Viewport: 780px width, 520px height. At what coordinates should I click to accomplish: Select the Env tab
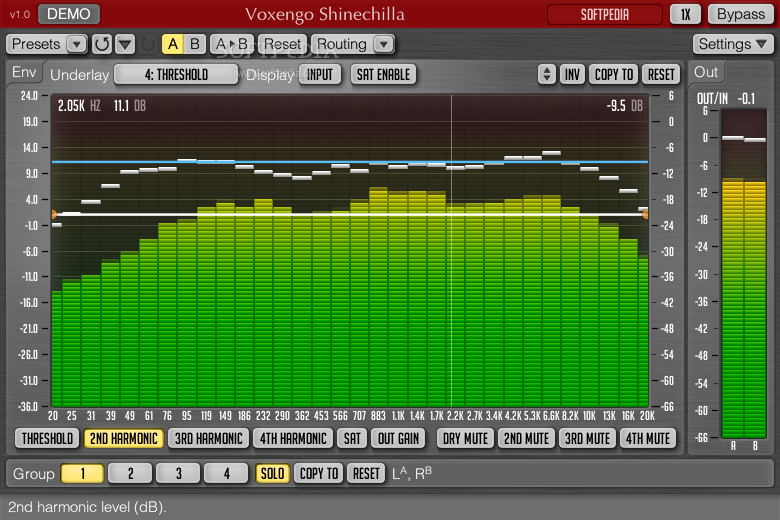[x=24, y=72]
